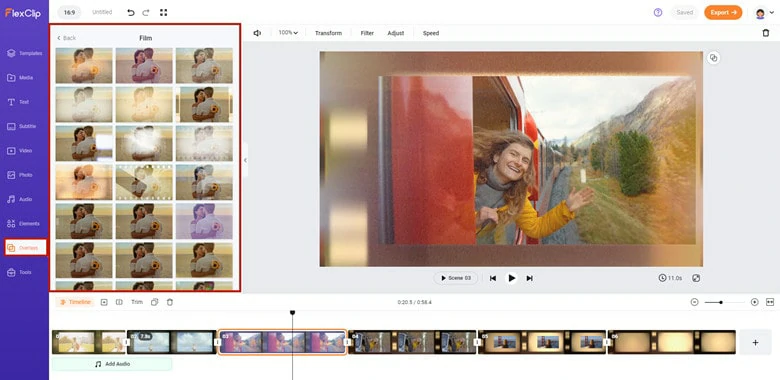Screen dimensions: 780x380
Task: Open the 16:9 aspect ratio selector
Action: [69, 12]
